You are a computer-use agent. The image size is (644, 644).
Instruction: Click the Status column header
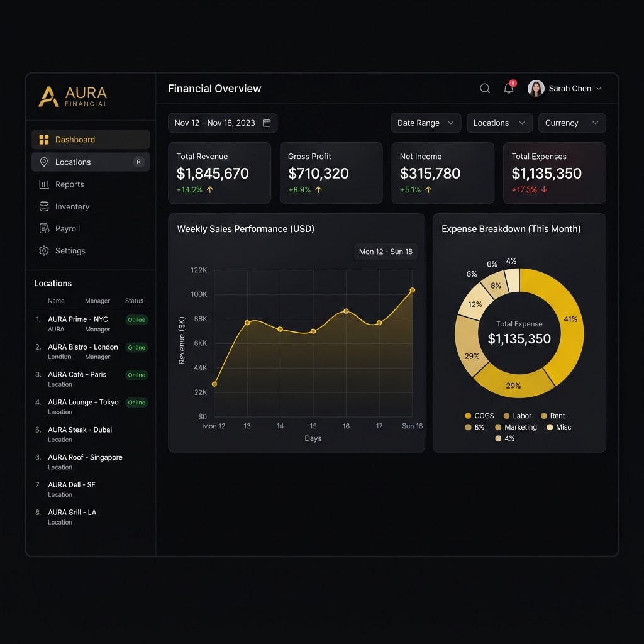[134, 301]
